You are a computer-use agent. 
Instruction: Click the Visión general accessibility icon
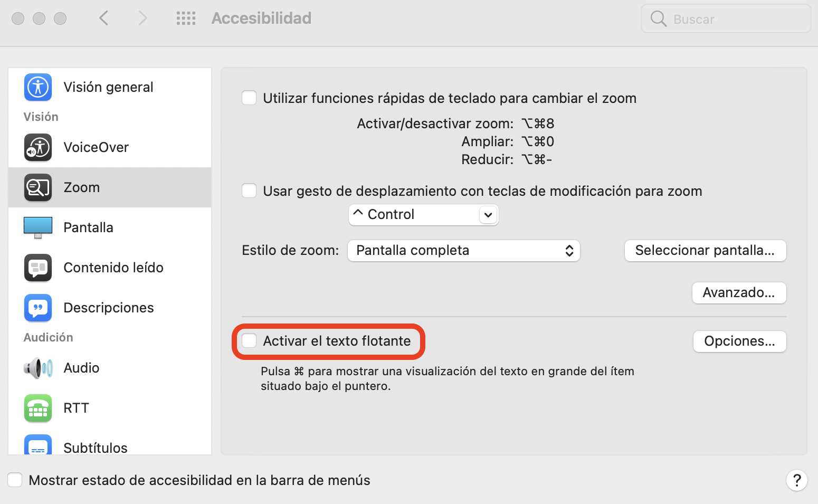click(38, 87)
